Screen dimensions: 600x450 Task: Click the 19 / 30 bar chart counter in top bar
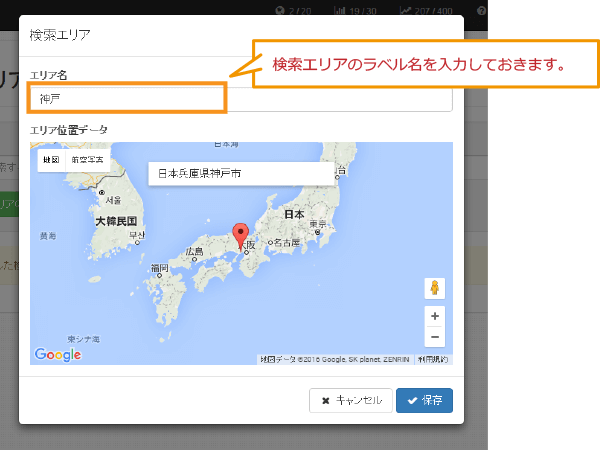[x=355, y=11]
